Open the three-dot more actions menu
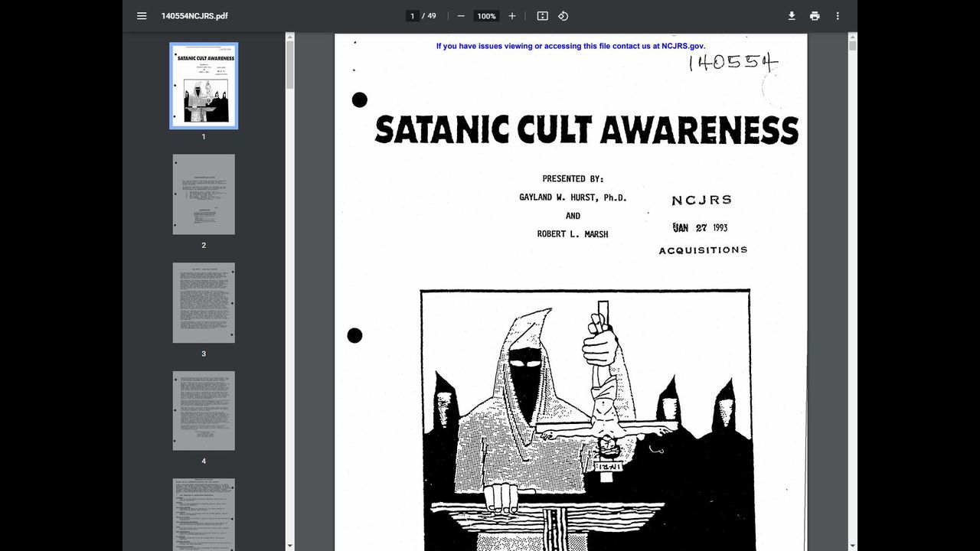980x551 pixels. (x=838, y=16)
